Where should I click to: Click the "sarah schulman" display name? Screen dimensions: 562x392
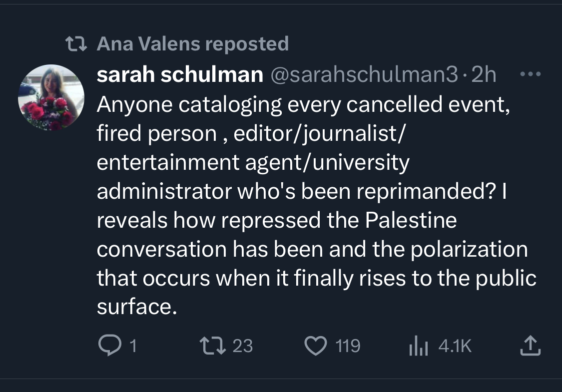tap(179, 75)
